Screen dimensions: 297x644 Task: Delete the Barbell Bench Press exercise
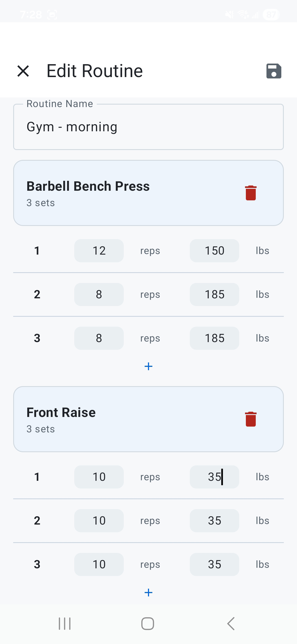click(250, 193)
